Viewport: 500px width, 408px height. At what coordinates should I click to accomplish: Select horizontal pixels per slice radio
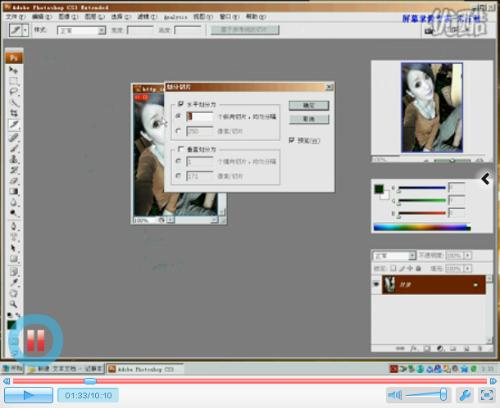pyautogui.click(x=178, y=131)
